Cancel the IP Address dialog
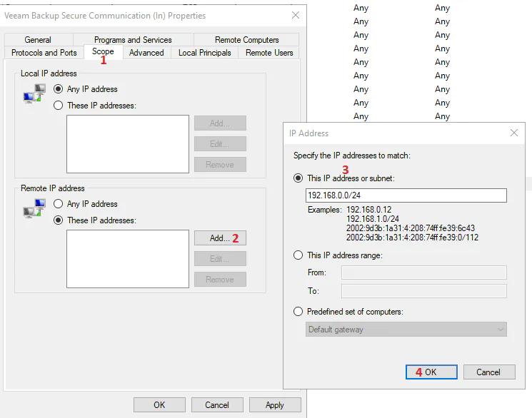This screenshot has height=418, width=532. (x=489, y=372)
